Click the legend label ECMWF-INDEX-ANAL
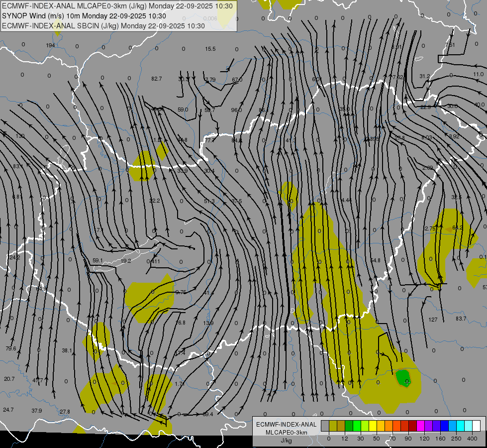This screenshot has height=448, width=487. point(287,425)
